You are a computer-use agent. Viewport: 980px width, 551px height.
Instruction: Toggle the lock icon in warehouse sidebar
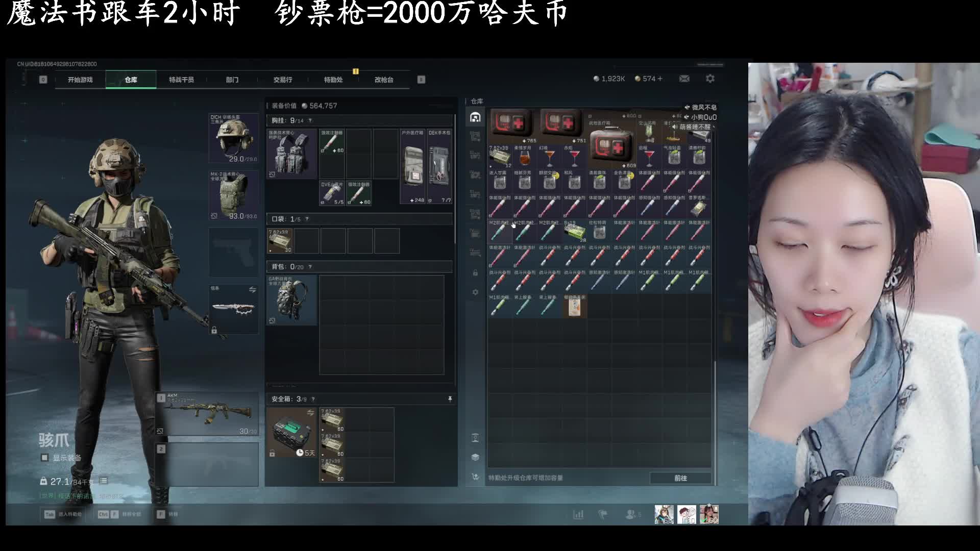click(x=475, y=273)
